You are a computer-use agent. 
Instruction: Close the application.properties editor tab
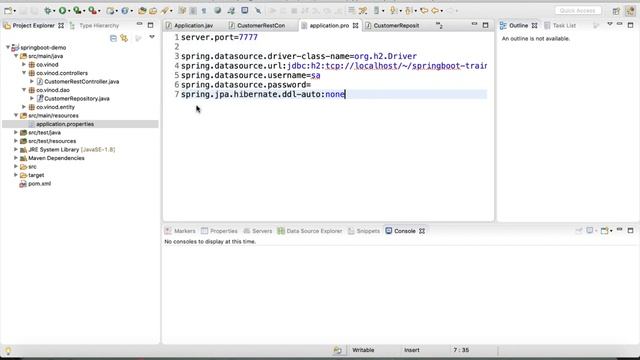[356, 25]
